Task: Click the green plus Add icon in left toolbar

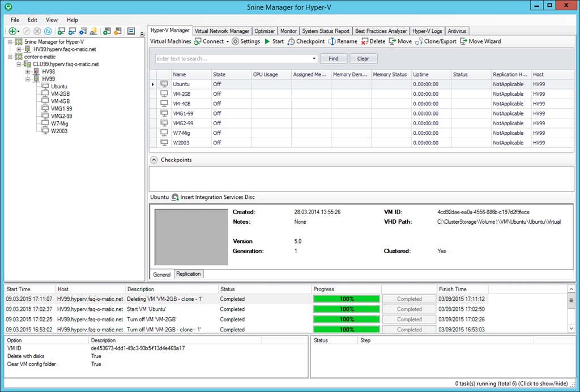Action: click(12, 31)
